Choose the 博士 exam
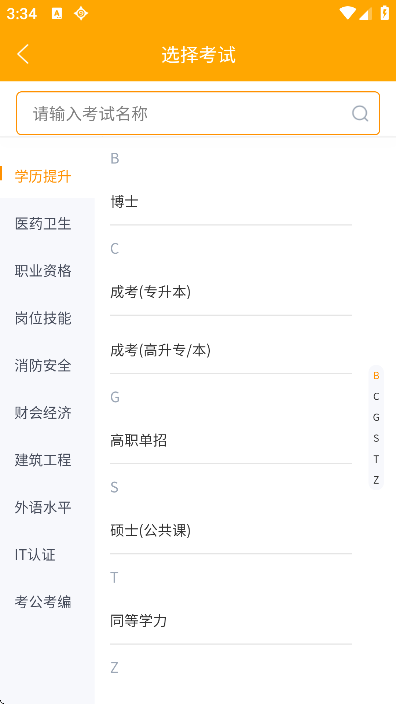 tap(231, 202)
